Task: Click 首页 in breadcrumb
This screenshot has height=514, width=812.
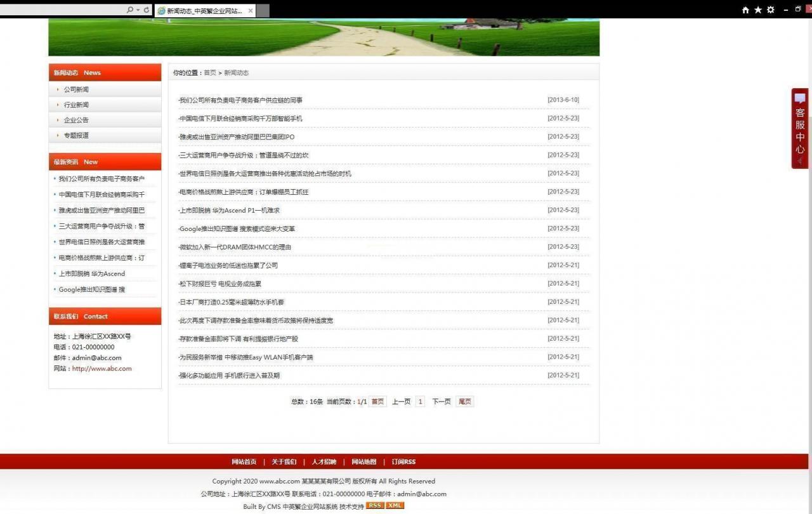Action: tap(210, 73)
